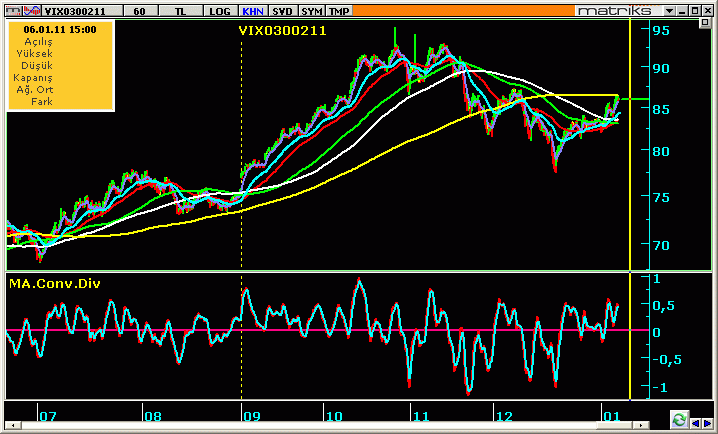This screenshot has height=434, width=718.
Task: Click the green refresh icon at bottom right
Action: tap(679, 419)
